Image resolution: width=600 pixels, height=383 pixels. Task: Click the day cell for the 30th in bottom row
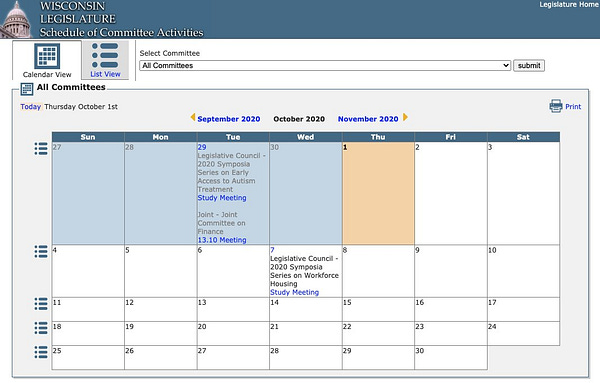coord(451,358)
